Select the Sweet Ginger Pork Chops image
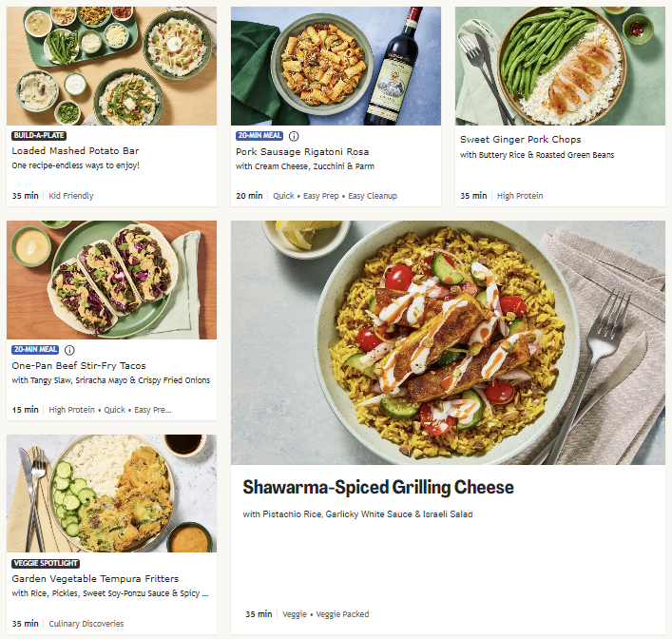This screenshot has height=639, width=672. (560, 66)
